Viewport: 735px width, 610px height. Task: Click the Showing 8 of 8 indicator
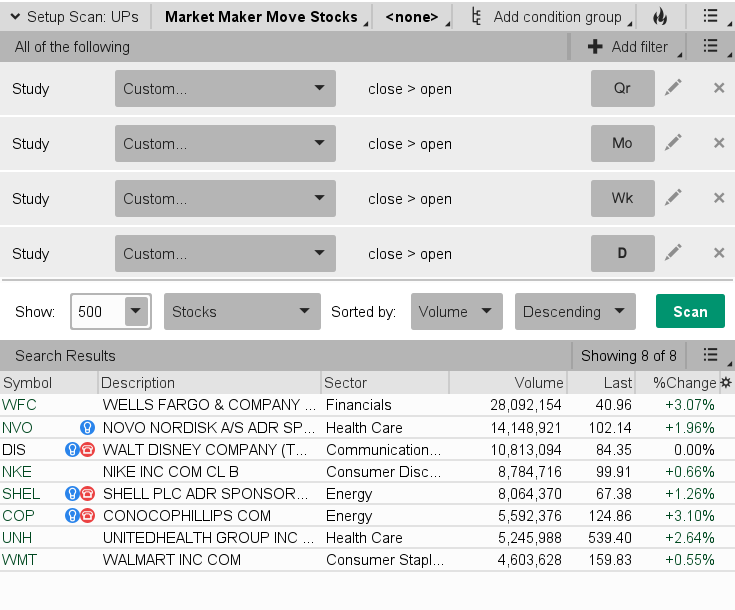point(629,356)
